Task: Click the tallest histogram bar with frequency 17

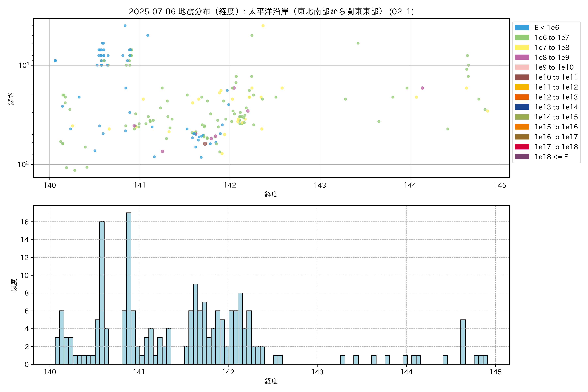Action: pos(129,288)
